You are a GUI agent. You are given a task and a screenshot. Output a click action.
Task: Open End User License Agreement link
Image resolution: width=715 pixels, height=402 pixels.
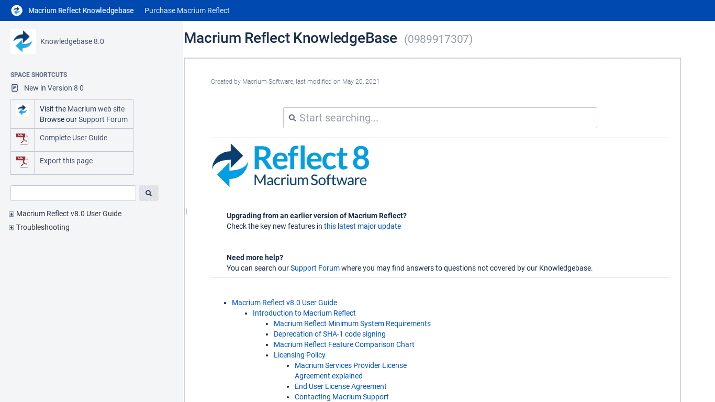click(341, 387)
